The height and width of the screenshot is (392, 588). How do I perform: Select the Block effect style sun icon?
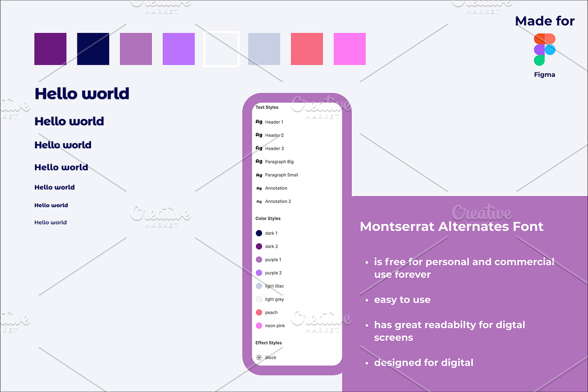pos(259,358)
